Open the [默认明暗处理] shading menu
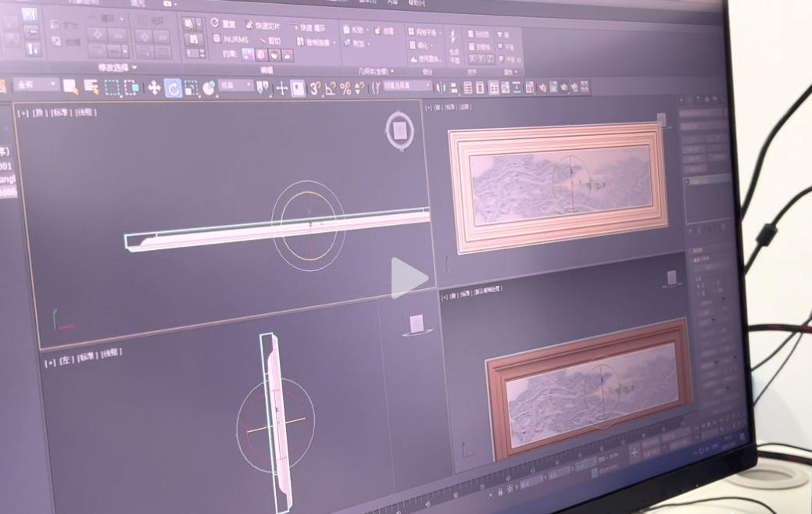This screenshot has width=812, height=514. 487,291
